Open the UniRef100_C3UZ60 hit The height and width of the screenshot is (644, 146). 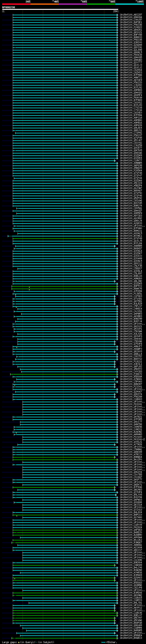(131, 85)
